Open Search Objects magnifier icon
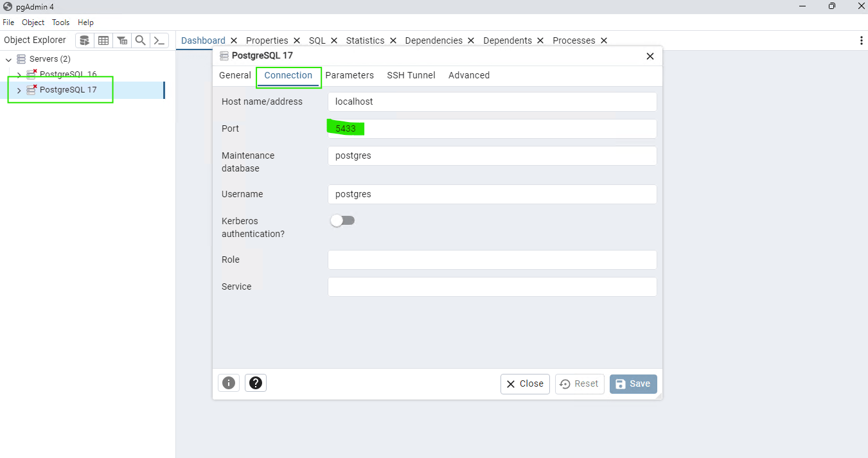The image size is (868, 458). click(x=141, y=40)
